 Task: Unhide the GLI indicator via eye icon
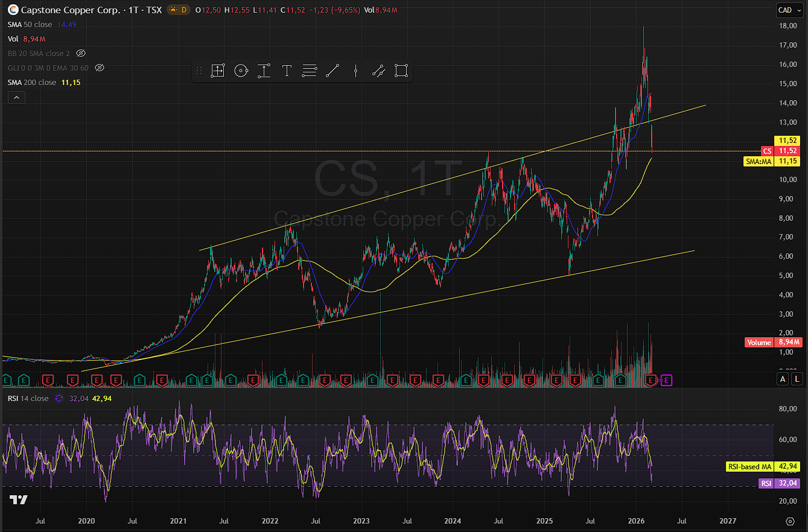point(100,68)
